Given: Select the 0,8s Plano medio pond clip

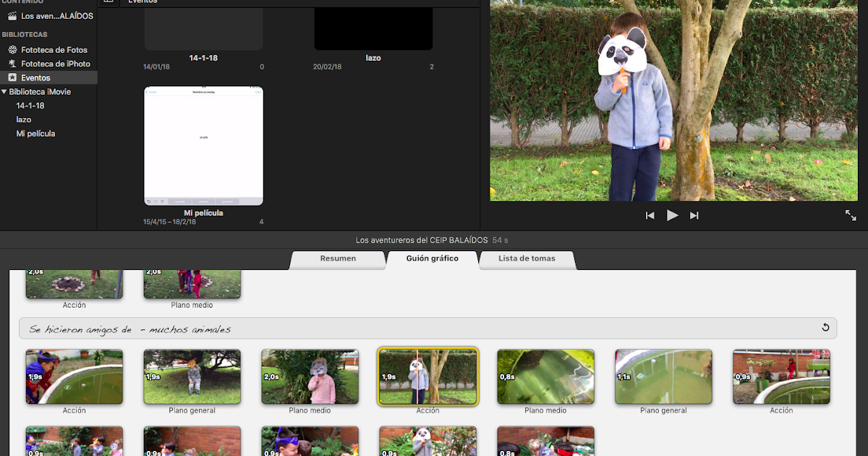Looking at the screenshot, I should pyautogui.click(x=546, y=376).
